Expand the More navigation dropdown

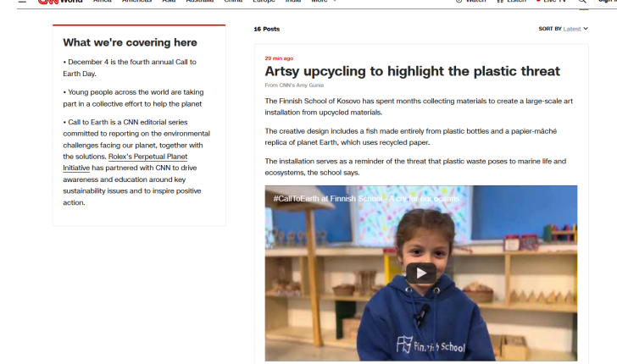coord(324,2)
